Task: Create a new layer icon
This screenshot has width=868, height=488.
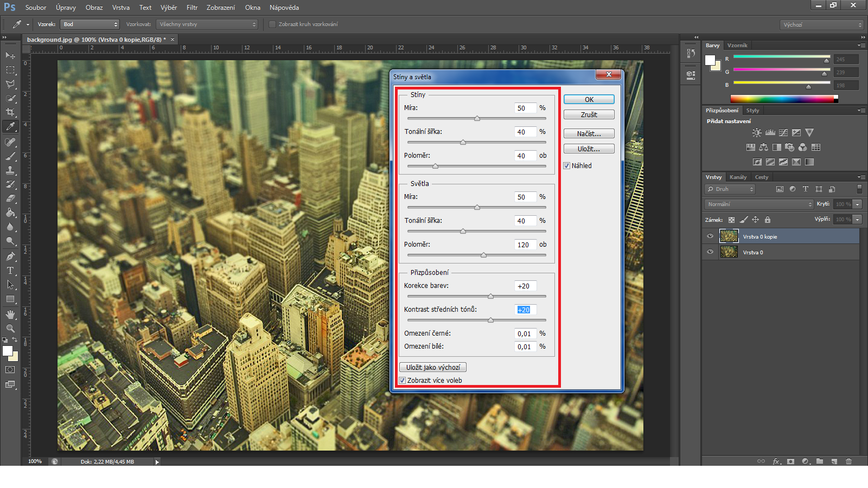Action: [x=834, y=461]
